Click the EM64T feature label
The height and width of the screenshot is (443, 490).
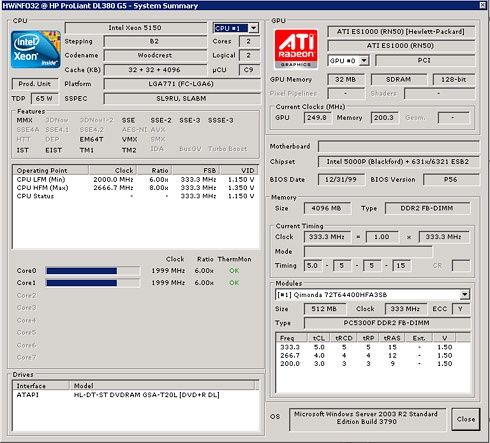[x=92, y=139]
